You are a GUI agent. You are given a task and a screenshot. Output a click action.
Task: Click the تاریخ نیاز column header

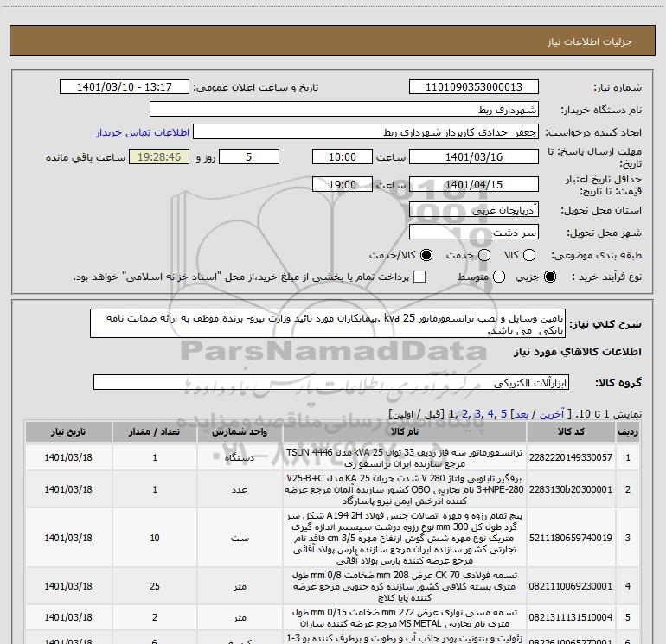pyautogui.click(x=68, y=431)
